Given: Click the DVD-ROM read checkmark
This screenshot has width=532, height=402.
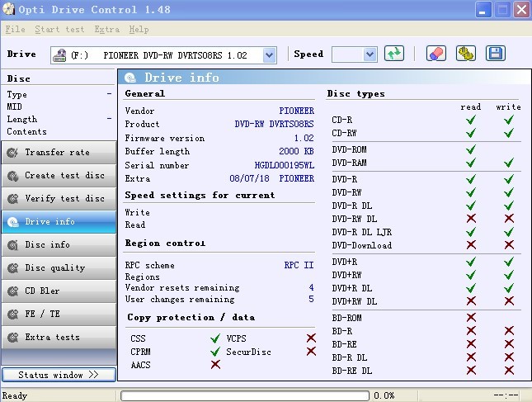Looking at the screenshot, I should (x=471, y=149).
